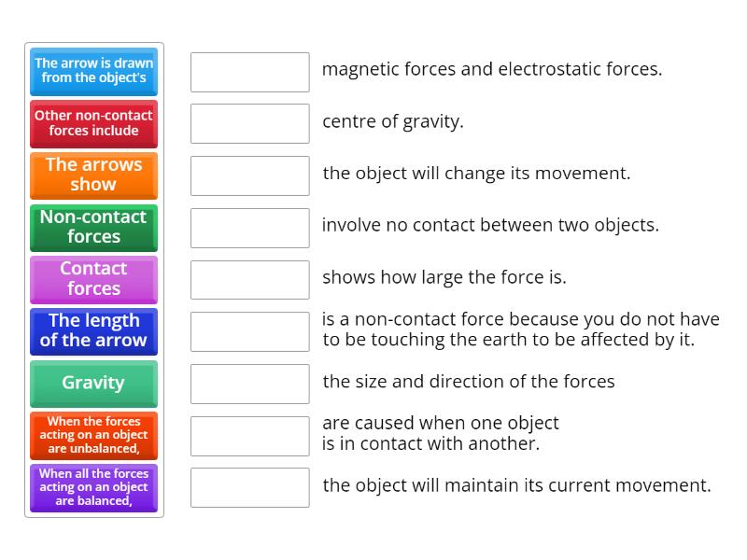Select the tile about balanced forces
Screen dimensions: 747x560
point(93,487)
